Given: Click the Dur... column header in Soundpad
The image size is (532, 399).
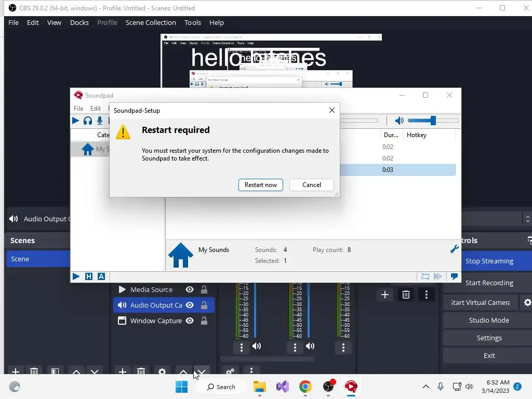Looking at the screenshot, I should (391, 135).
